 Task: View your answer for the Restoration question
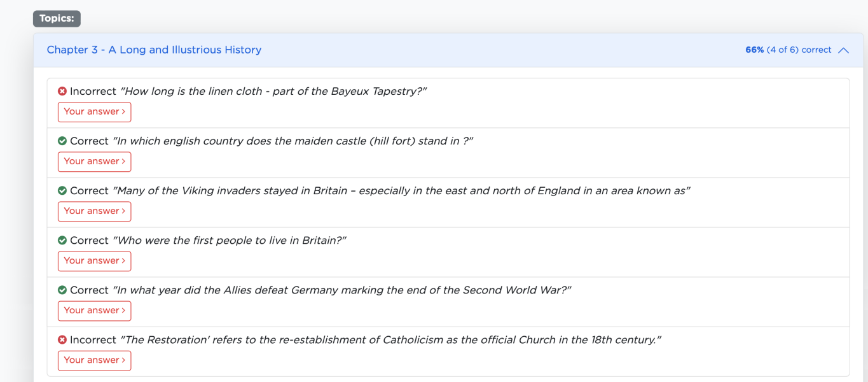click(94, 360)
